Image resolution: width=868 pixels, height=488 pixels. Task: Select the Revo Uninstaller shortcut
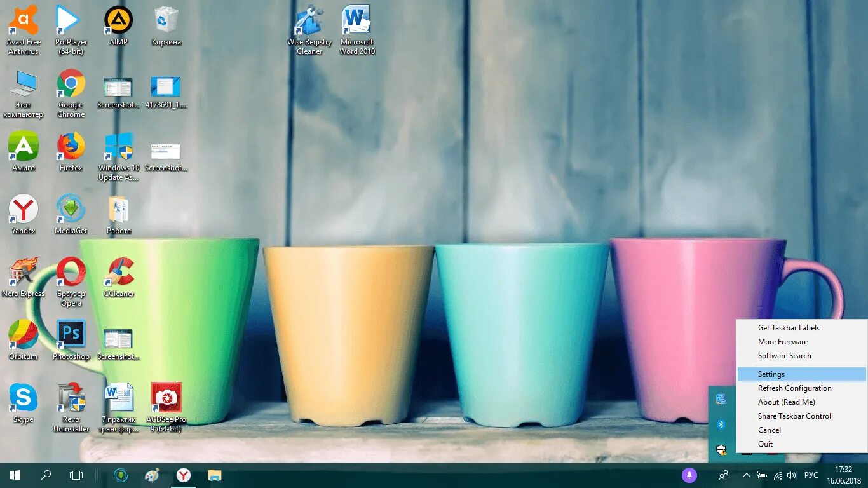[x=71, y=408]
